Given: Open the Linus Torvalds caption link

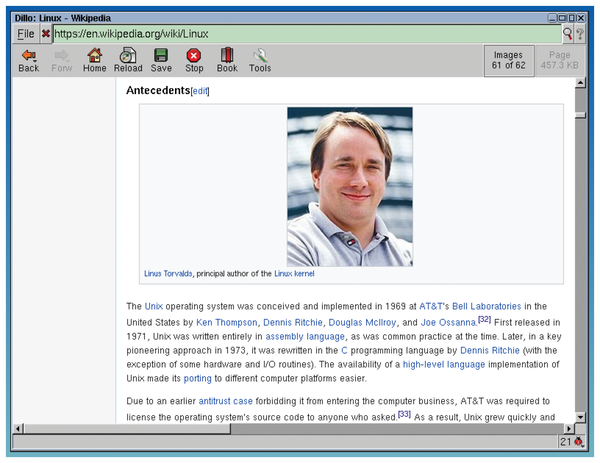Looking at the screenshot, I should pyautogui.click(x=168, y=274).
